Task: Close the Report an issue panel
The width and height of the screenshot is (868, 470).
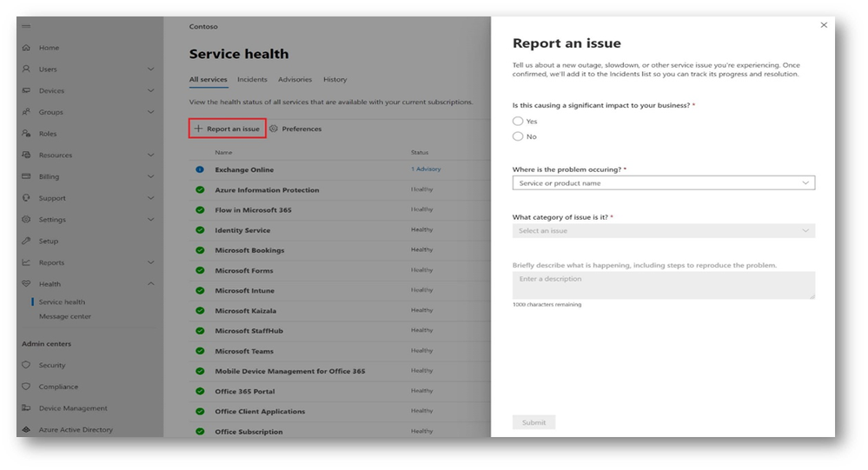Action: (x=824, y=25)
